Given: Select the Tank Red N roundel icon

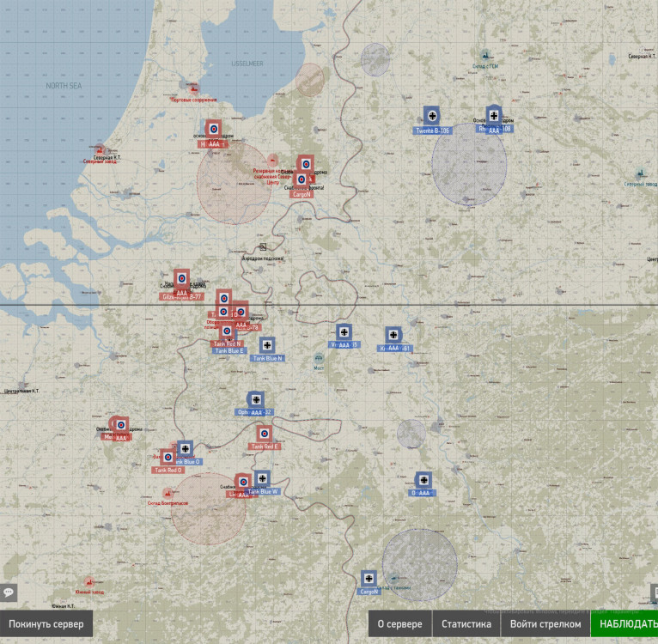Looking at the screenshot, I should (227, 331).
